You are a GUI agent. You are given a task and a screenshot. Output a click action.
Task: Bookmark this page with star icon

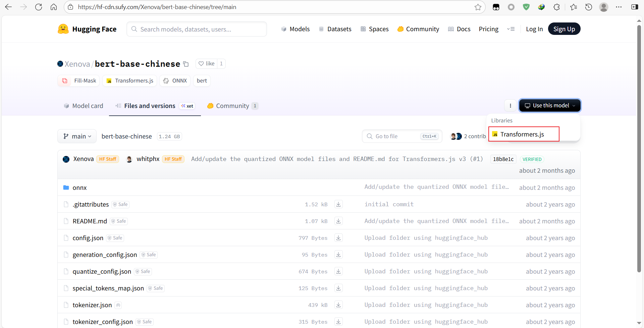[478, 7]
